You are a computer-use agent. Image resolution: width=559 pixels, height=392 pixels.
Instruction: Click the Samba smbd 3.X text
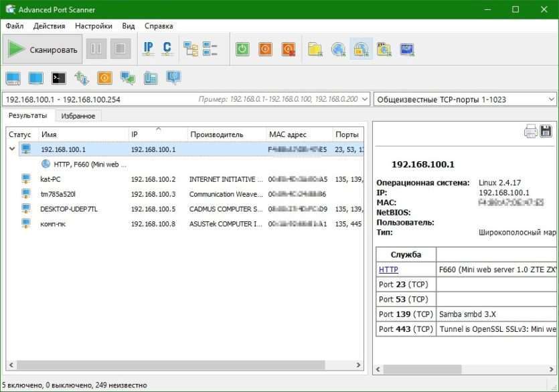click(x=467, y=314)
